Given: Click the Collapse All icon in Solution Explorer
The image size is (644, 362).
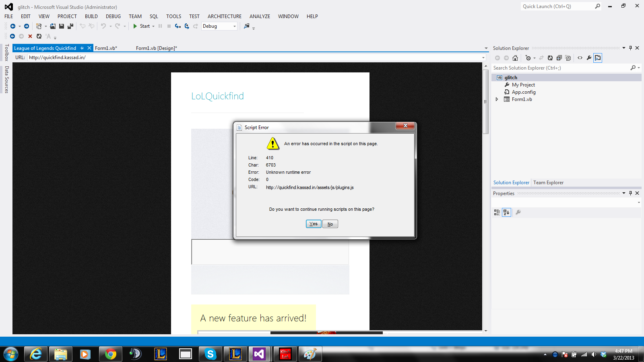Looking at the screenshot, I should point(559,58).
